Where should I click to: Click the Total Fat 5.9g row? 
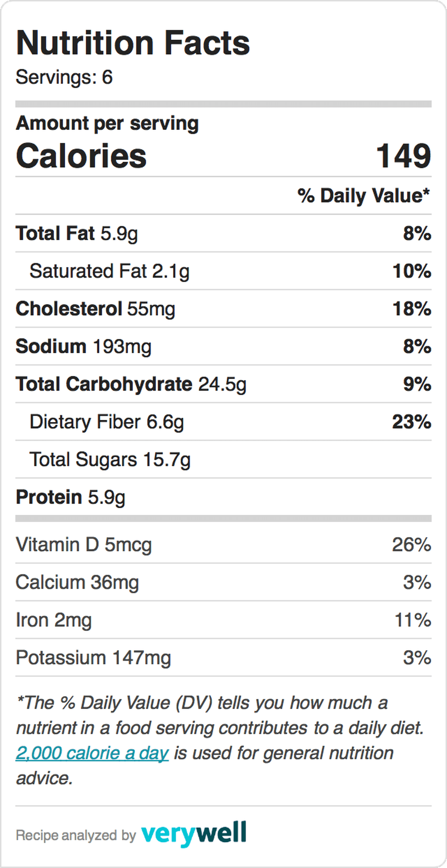tap(223, 233)
